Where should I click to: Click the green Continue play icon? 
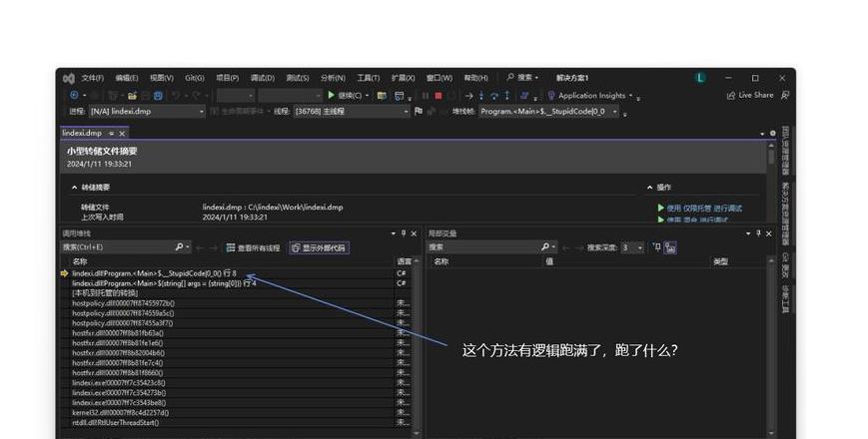pyautogui.click(x=331, y=95)
